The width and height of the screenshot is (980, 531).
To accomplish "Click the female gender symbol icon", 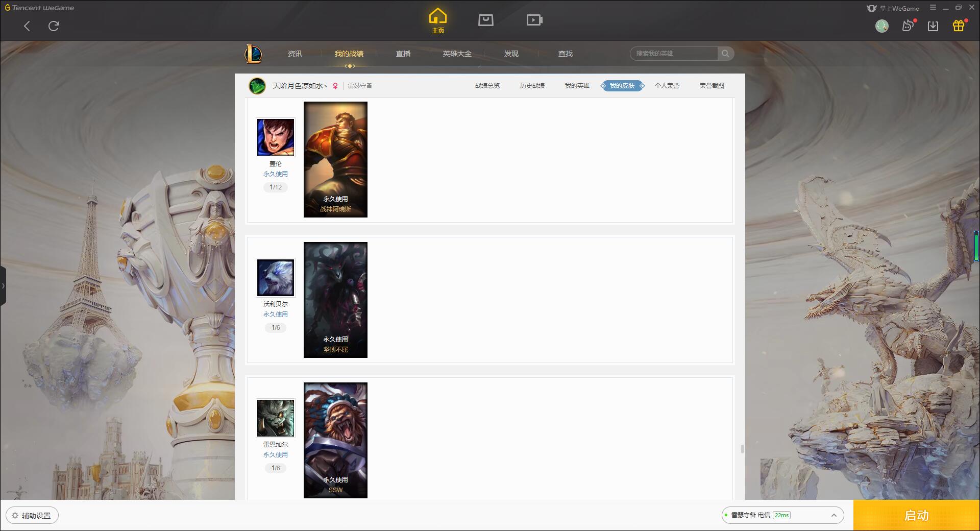I will (335, 86).
